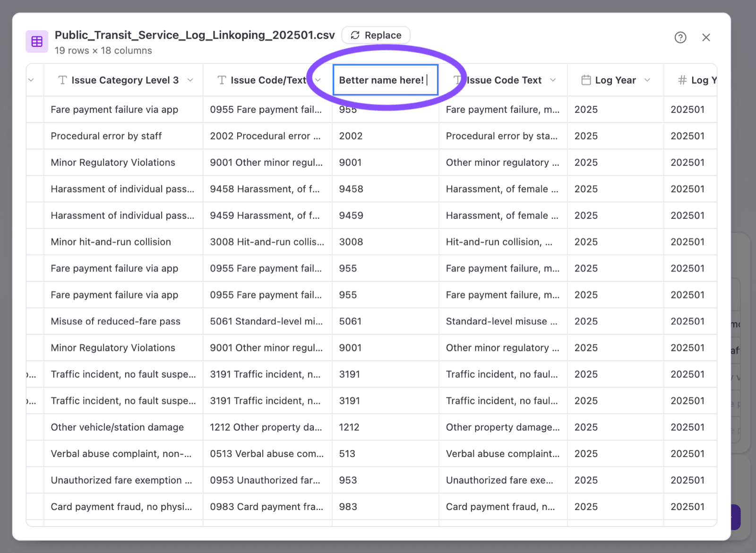
Task: Open the Issue Code Text column dropdown
Action: tap(553, 80)
